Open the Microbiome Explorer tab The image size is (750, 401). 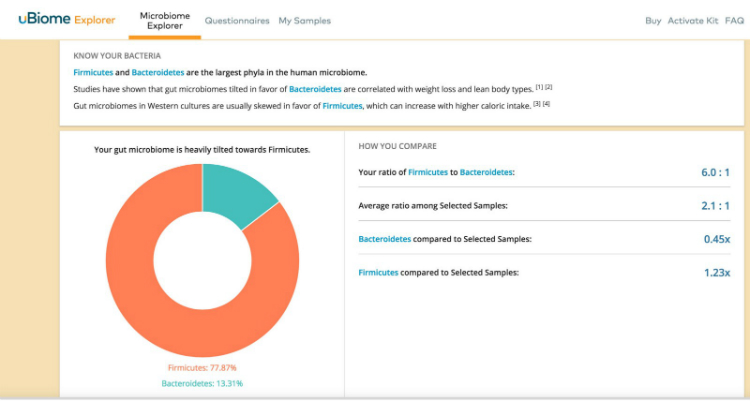click(x=165, y=20)
